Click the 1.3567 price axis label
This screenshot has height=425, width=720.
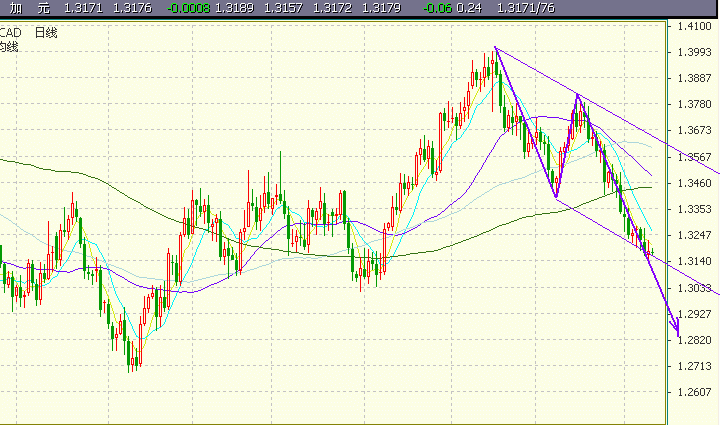click(x=694, y=157)
